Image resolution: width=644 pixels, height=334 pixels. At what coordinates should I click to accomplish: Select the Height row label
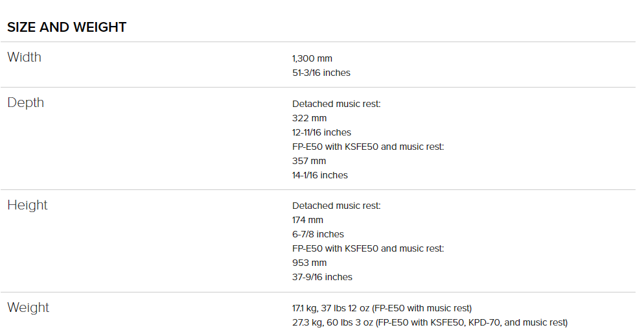coord(27,205)
